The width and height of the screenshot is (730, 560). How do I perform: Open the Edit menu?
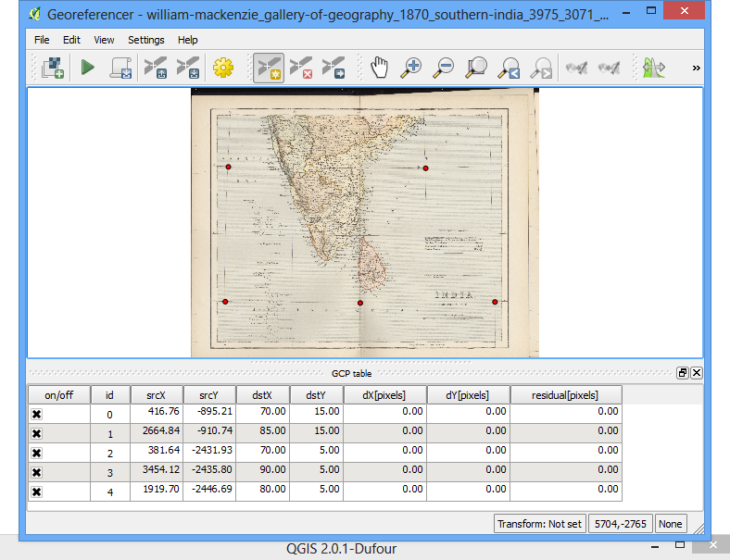(71, 40)
